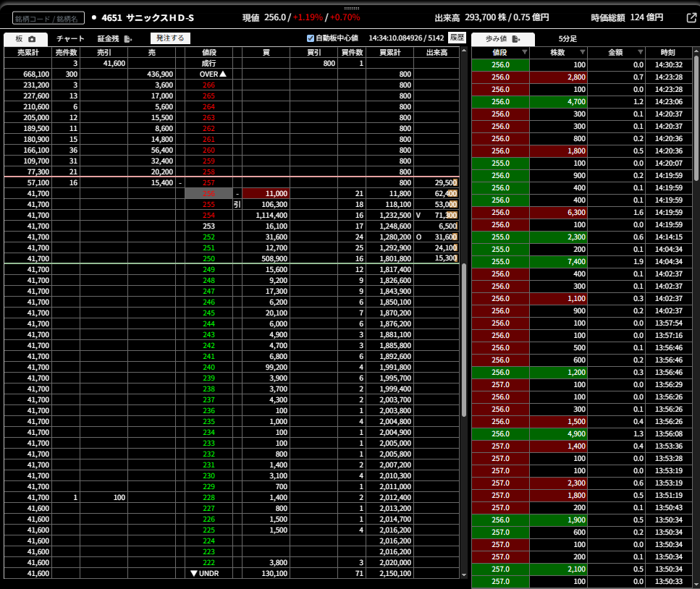Click price level 266 in order book
This screenshot has width=700, height=589.
[x=208, y=85]
